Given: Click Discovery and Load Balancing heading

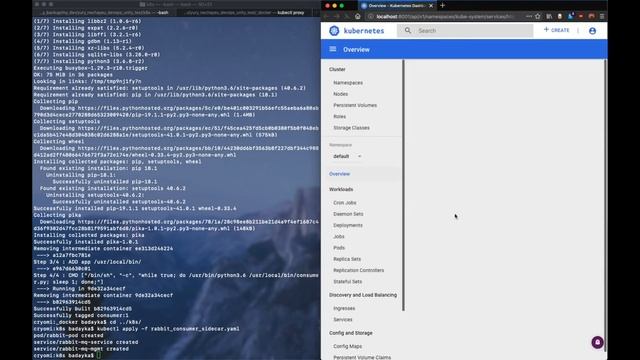Looking at the screenshot, I should click(x=363, y=295).
